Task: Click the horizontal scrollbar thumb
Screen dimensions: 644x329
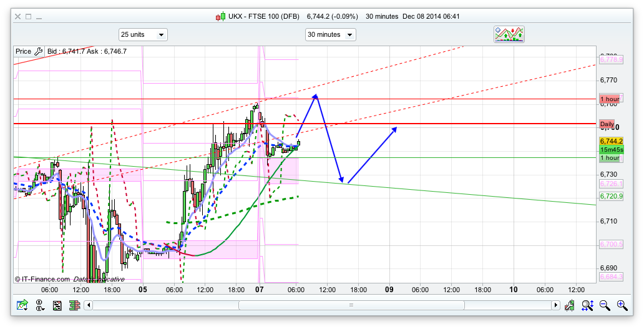Action: [351, 305]
